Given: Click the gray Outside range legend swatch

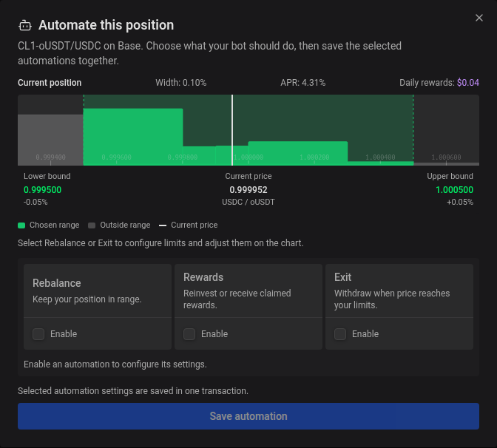Looking at the screenshot, I should (92, 225).
